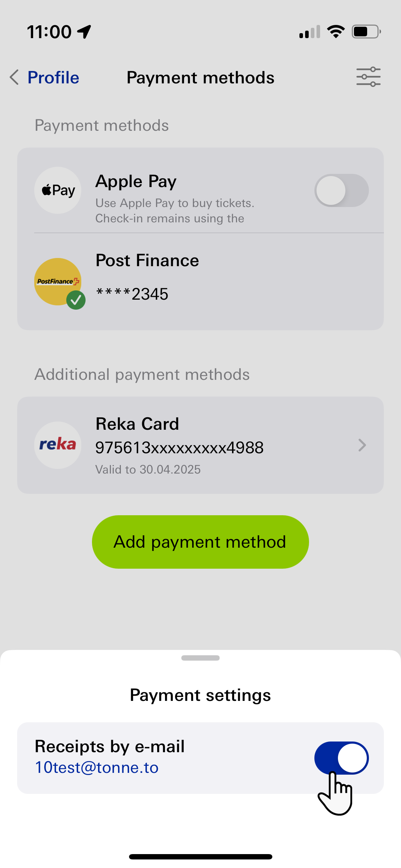Tap the Payment settings sheet grabber handle
The width and height of the screenshot is (401, 868).
click(200, 658)
